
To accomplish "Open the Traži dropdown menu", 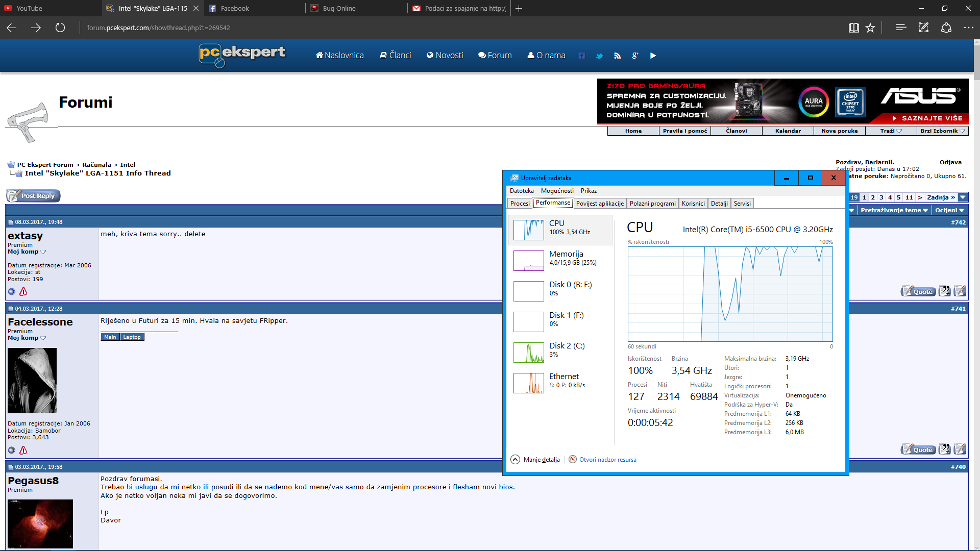I will point(891,131).
